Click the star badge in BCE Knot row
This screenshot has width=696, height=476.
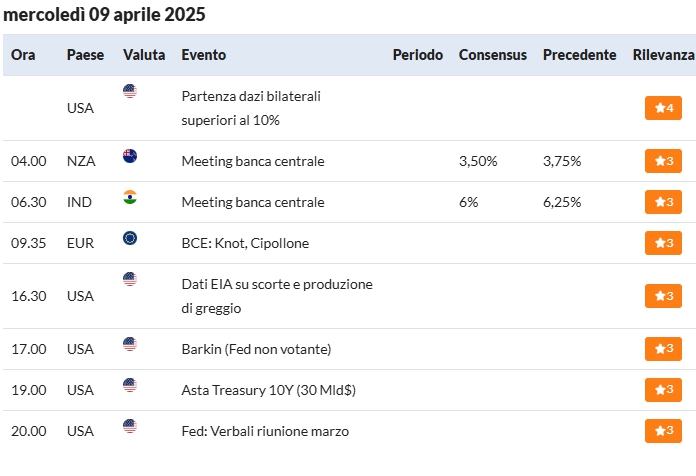pyautogui.click(x=663, y=243)
